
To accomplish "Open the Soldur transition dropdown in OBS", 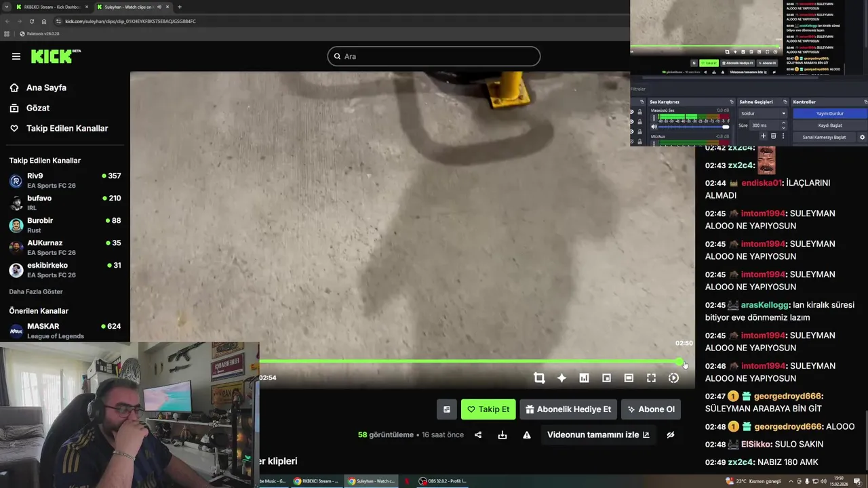I will pyautogui.click(x=763, y=113).
